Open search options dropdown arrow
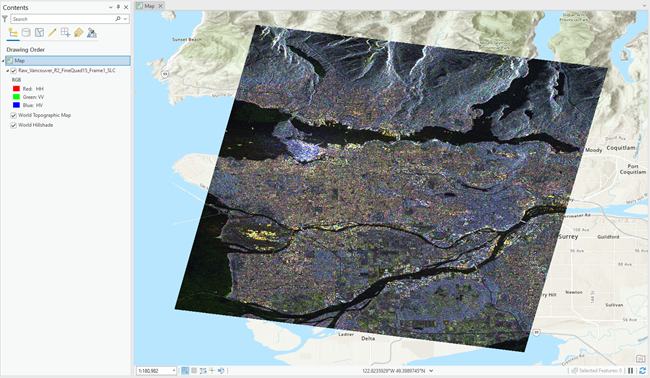The height and width of the screenshot is (378, 650). tap(125, 19)
